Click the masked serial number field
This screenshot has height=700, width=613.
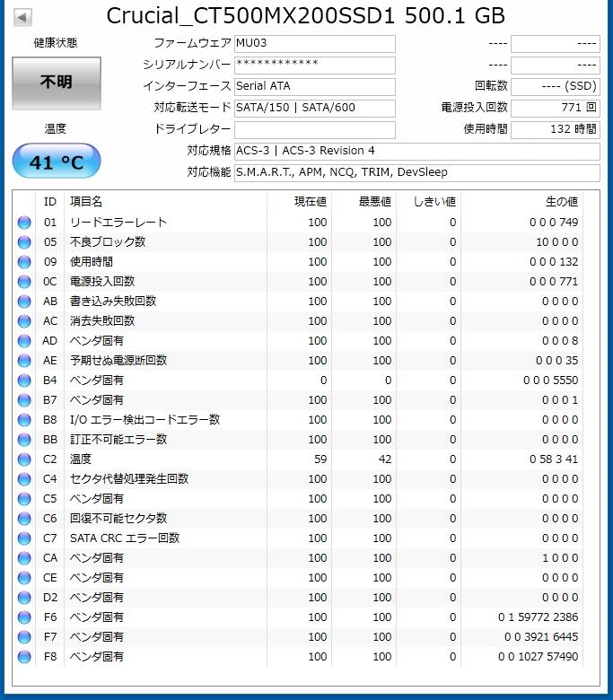click(x=315, y=65)
